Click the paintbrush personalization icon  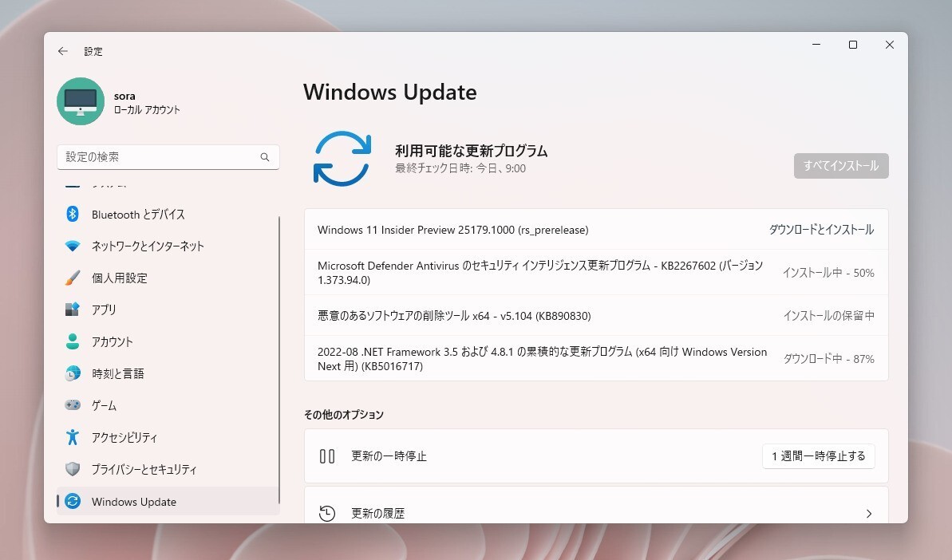pyautogui.click(x=73, y=278)
